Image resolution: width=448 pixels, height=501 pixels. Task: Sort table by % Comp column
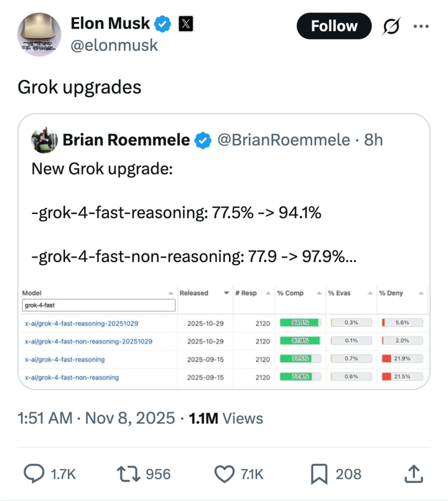(318, 293)
